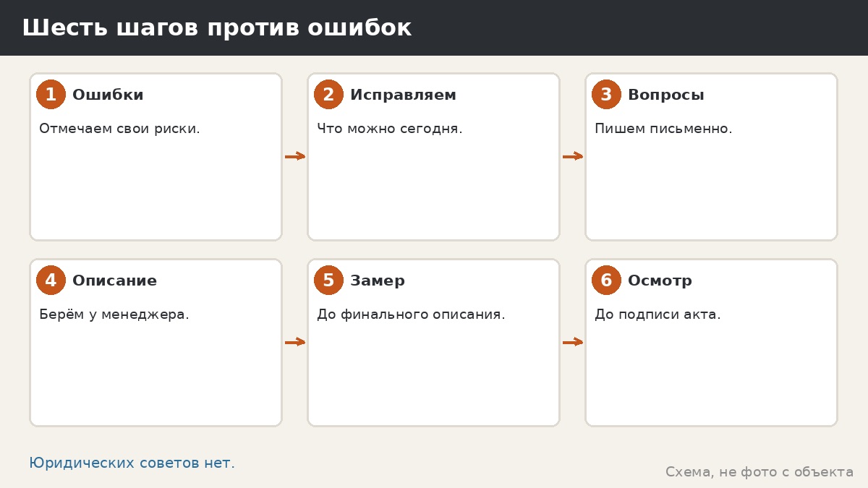
Task: Click the text «Пишем письменно.»
Action: (663, 129)
